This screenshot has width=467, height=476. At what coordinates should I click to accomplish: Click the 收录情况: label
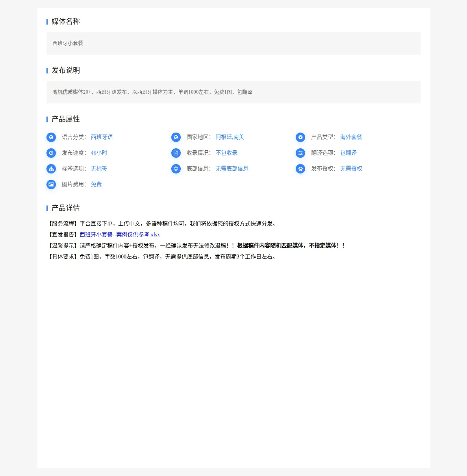tap(199, 153)
